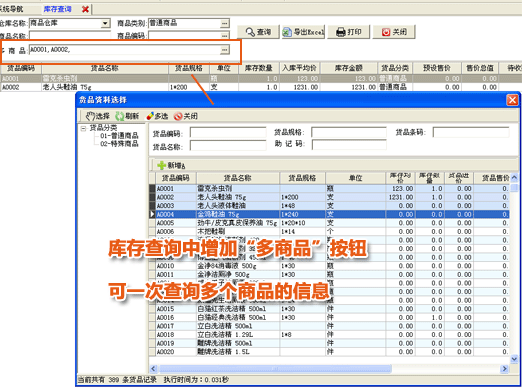522x389 pixels.
Task: Click the 多选 multi-select icon
Action: (x=157, y=116)
